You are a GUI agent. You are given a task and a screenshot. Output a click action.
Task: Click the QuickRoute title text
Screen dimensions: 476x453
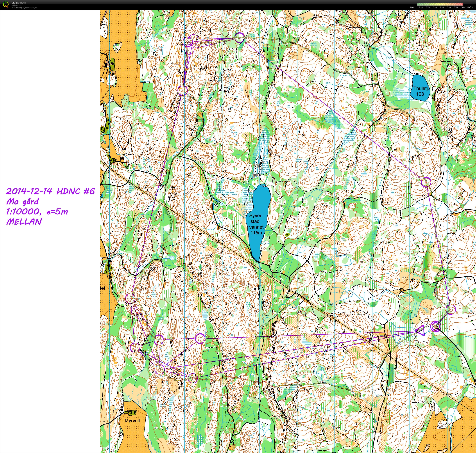point(19,3)
